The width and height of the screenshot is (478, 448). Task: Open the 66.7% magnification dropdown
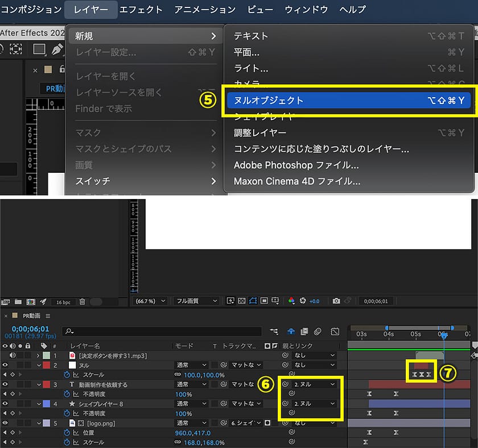(150, 301)
